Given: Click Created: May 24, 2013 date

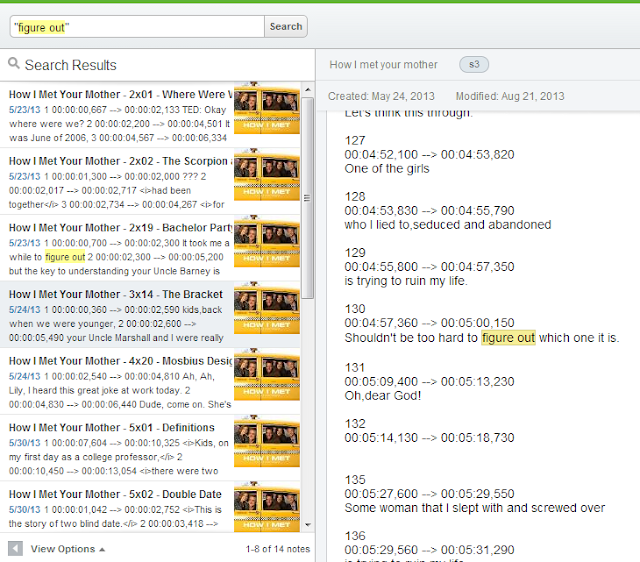Looking at the screenshot, I should pyautogui.click(x=381, y=96).
